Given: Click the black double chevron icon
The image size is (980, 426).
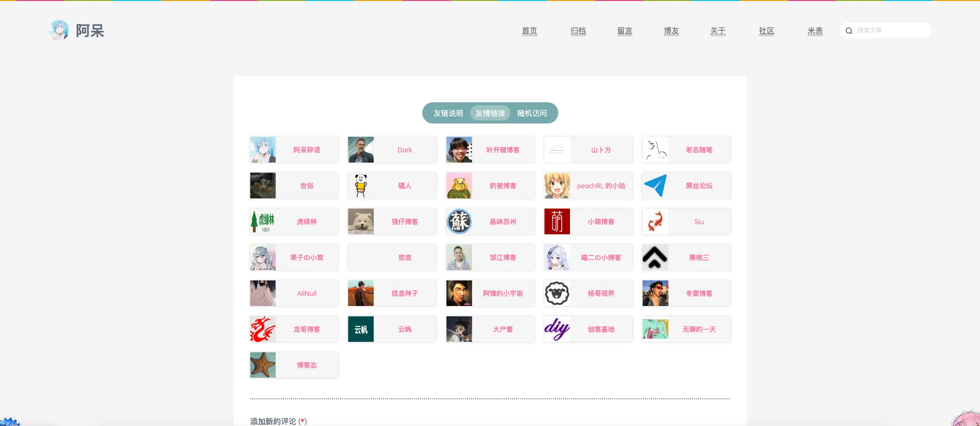Looking at the screenshot, I should click(x=655, y=257).
